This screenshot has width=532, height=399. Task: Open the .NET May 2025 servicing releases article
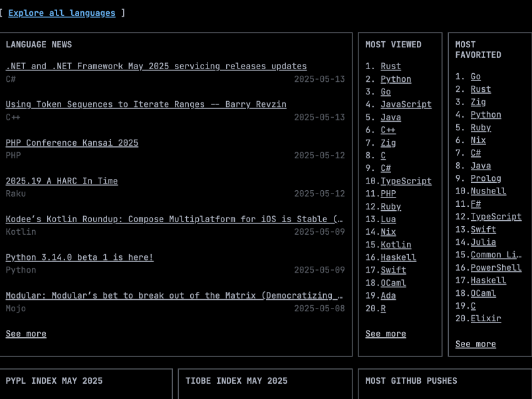[x=156, y=66]
